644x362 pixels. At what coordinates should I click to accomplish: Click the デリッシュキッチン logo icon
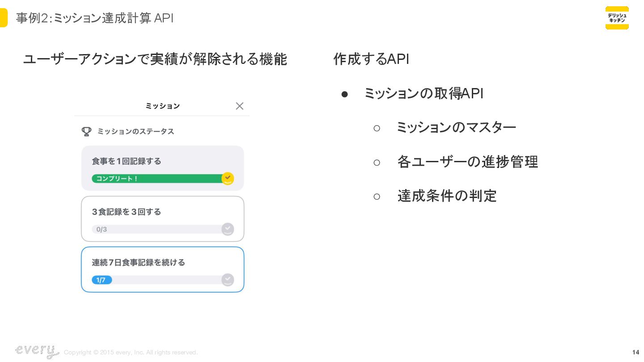coord(617,18)
